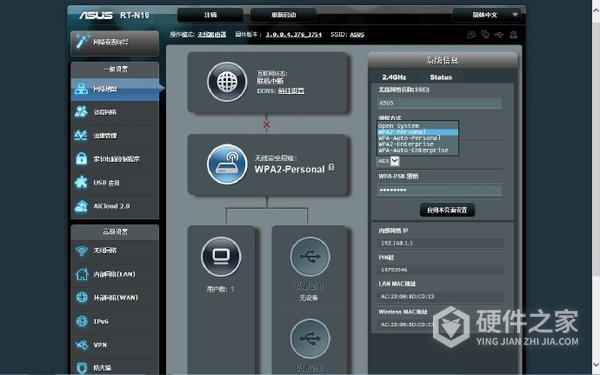Viewport: 600px width, 375px height.
Task: Open the language dropdown showing 简体中文
Action: (x=486, y=15)
